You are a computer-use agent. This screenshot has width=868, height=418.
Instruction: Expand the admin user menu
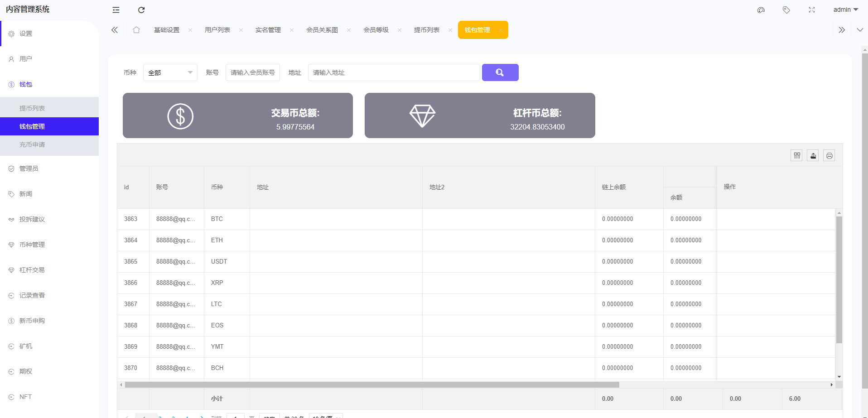coord(845,10)
